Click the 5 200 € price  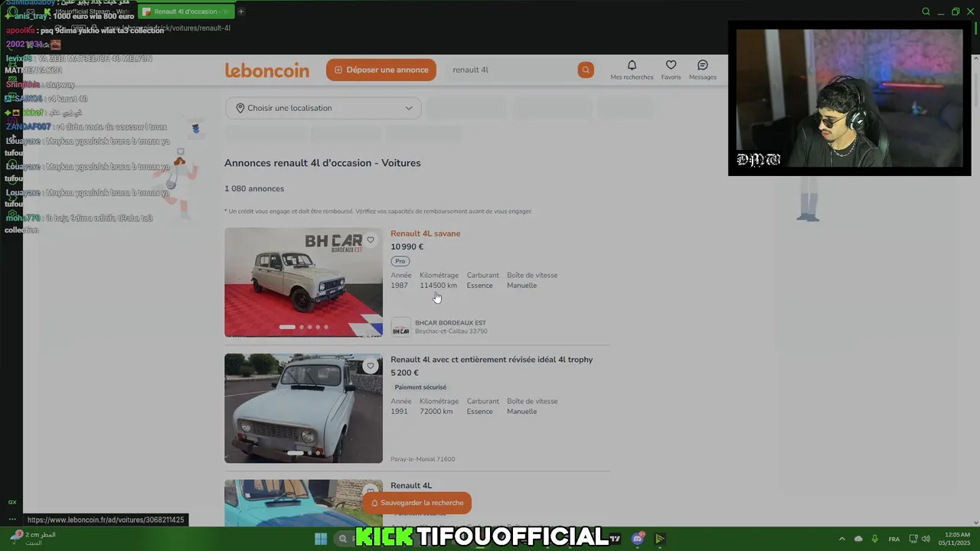(404, 373)
